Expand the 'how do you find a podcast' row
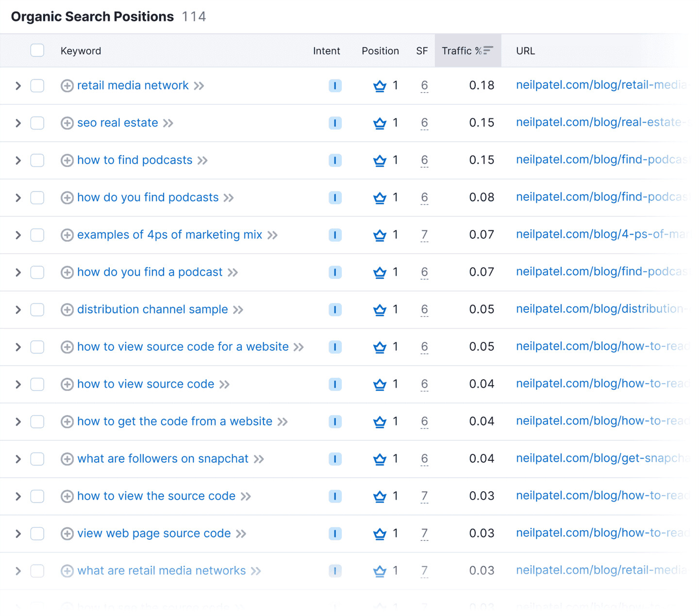The image size is (699, 616). coord(18,273)
